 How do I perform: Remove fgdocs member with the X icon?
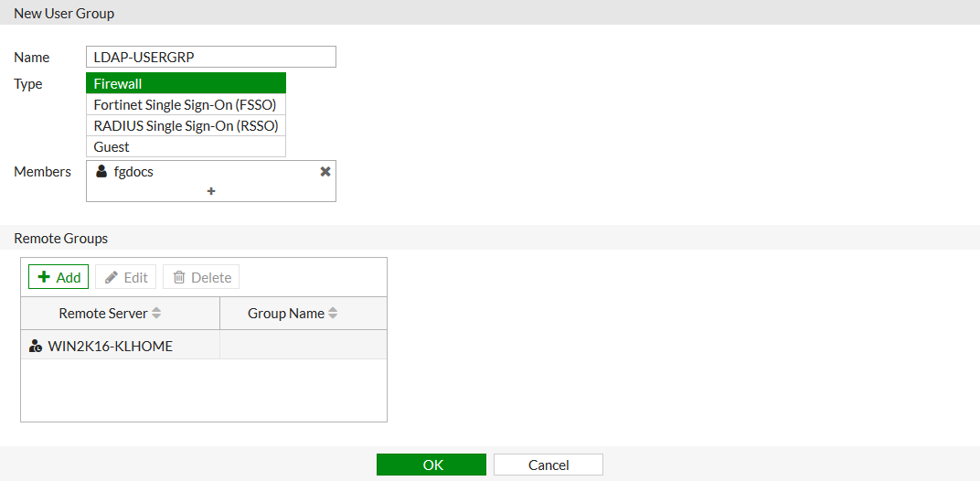click(x=325, y=171)
